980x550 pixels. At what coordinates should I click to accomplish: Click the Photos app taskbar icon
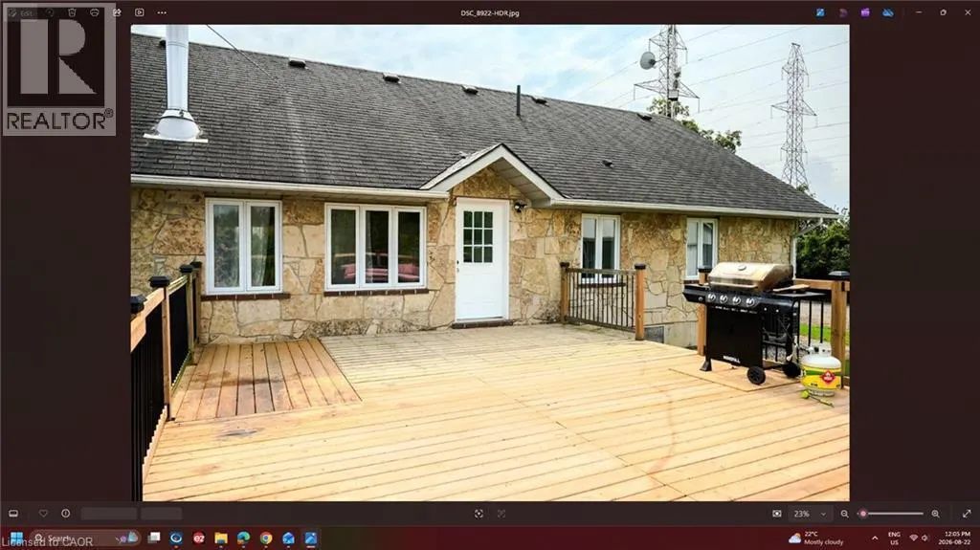311,539
